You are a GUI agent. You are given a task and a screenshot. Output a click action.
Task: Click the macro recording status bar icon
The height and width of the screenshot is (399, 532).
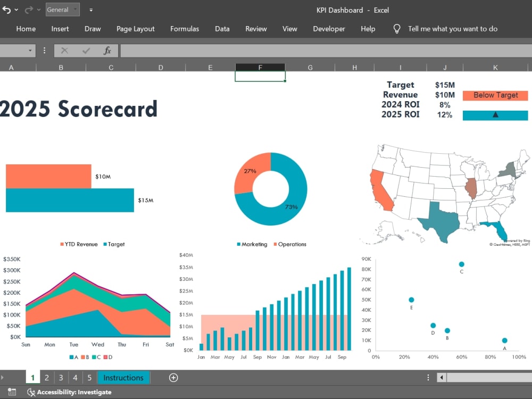12,392
